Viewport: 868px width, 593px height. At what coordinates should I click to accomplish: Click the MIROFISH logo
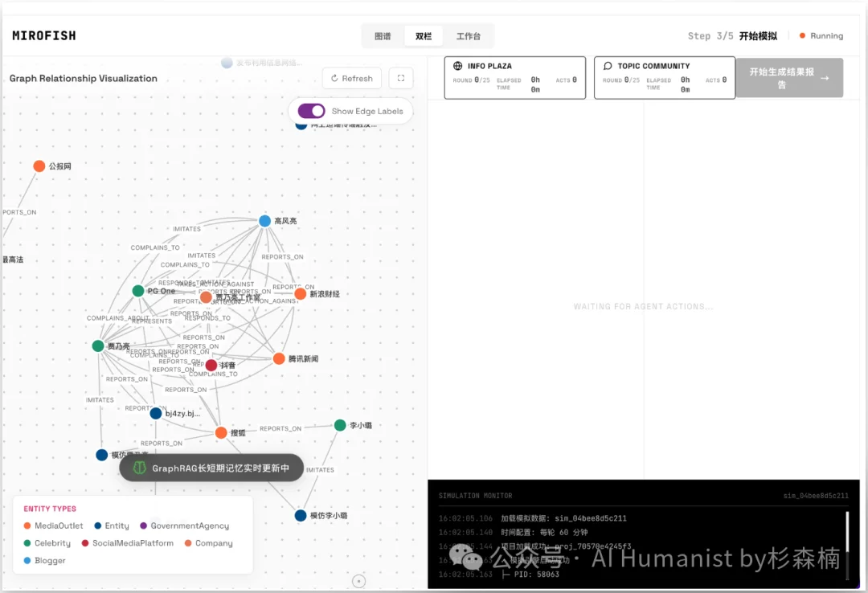click(x=44, y=36)
